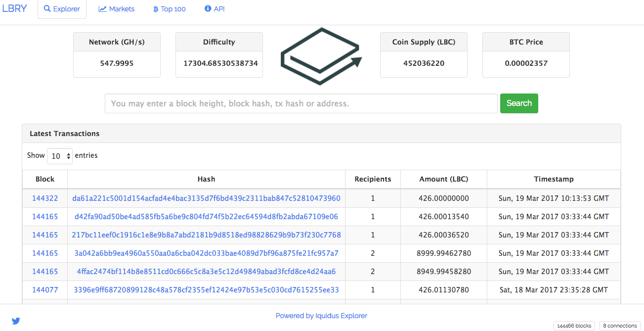Click the bitcoin icon beside Top 100
The image size is (644, 331).
pyautogui.click(x=156, y=9)
